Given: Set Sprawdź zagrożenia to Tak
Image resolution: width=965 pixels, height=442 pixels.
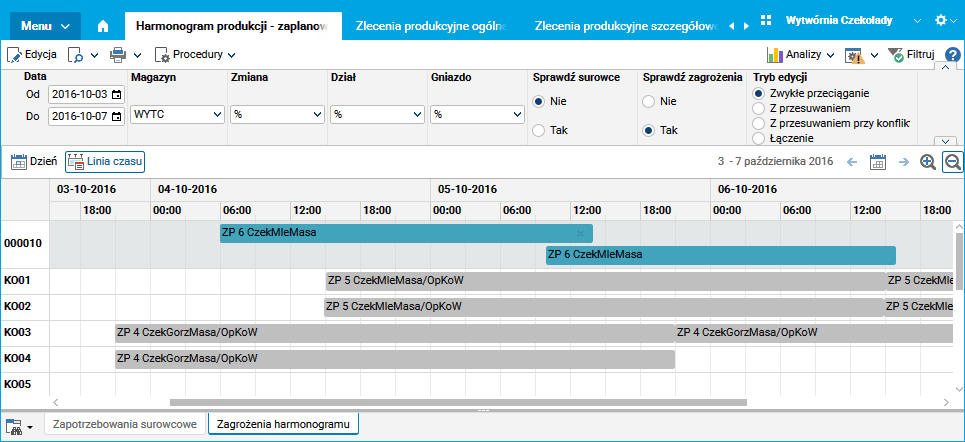Looking at the screenshot, I should pyautogui.click(x=648, y=131).
